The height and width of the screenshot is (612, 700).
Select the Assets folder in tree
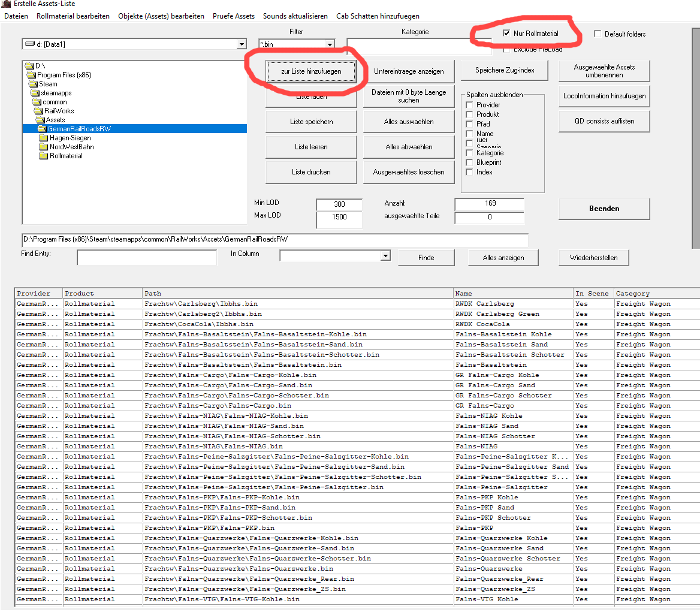point(55,120)
